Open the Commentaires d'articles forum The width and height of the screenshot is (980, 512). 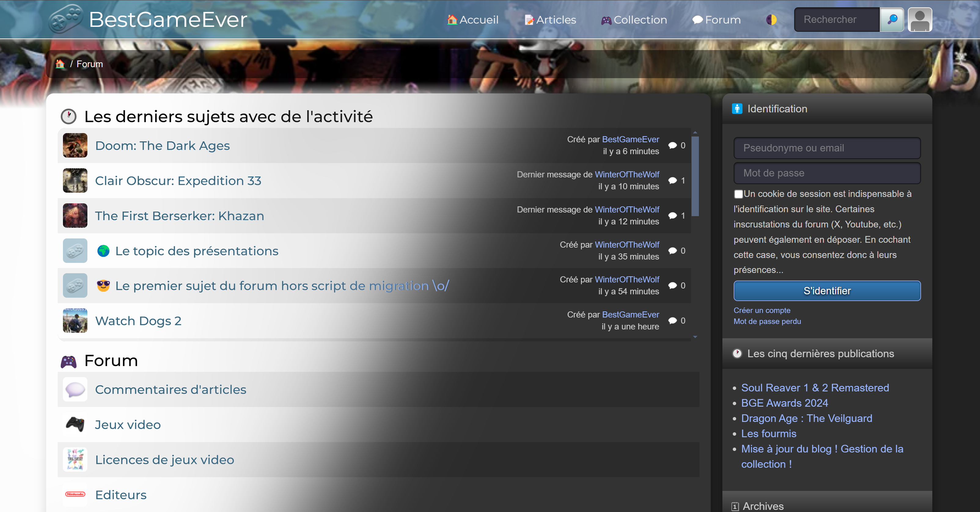coord(171,390)
